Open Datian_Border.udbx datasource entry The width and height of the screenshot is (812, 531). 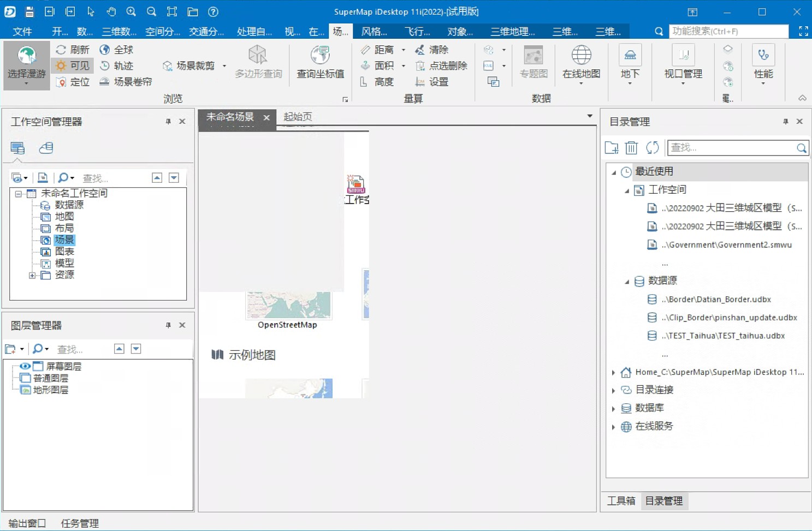pyautogui.click(x=715, y=300)
